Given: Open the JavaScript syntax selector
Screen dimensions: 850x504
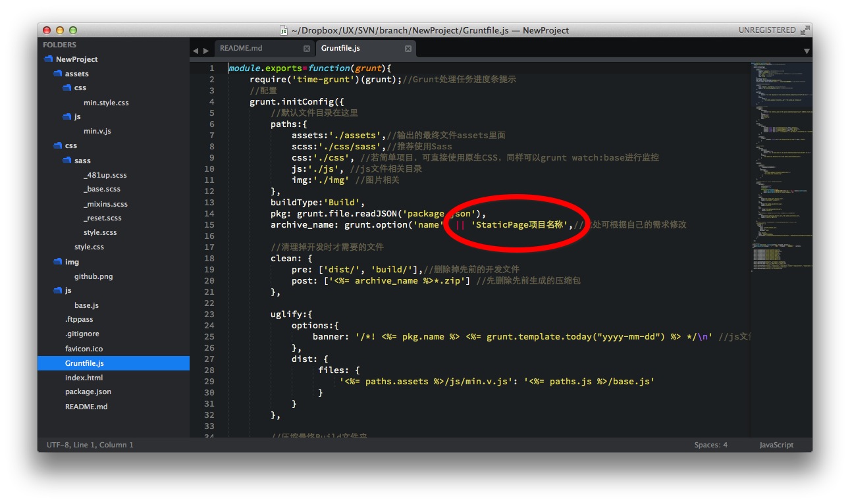Looking at the screenshot, I should click(x=776, y=445).
